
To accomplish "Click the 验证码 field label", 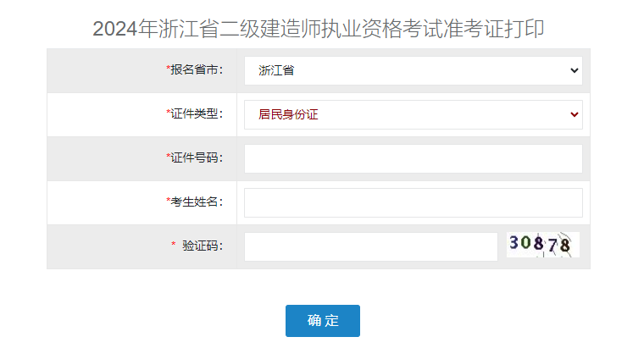I will (202, 246).
